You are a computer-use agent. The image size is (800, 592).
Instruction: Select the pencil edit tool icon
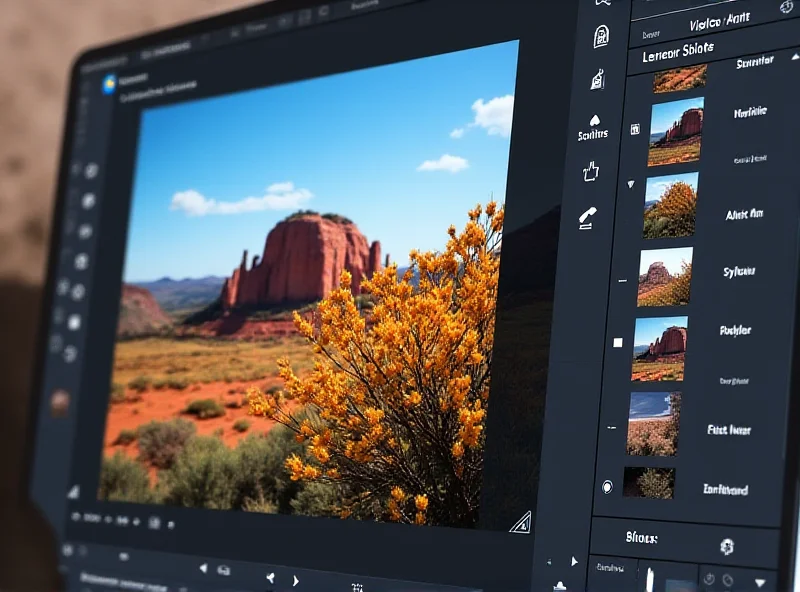[587, 218]
